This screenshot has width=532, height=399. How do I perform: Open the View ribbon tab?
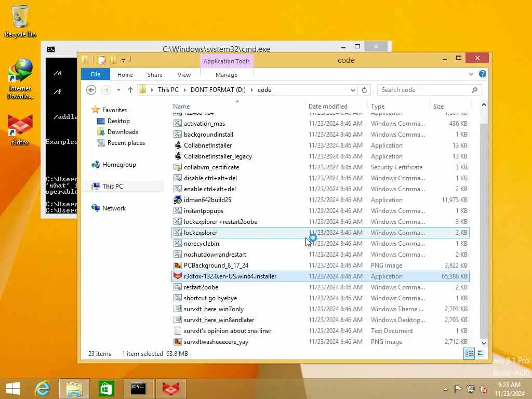(184, 75)
